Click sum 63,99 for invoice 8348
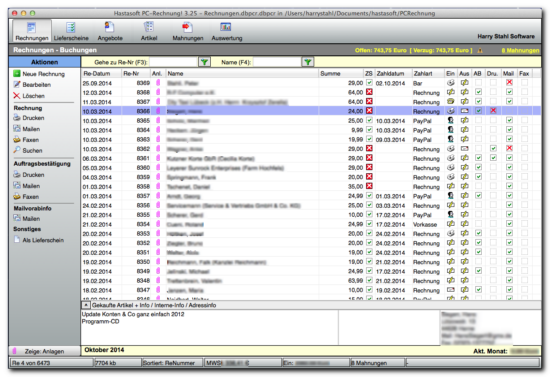 point(355,281)
